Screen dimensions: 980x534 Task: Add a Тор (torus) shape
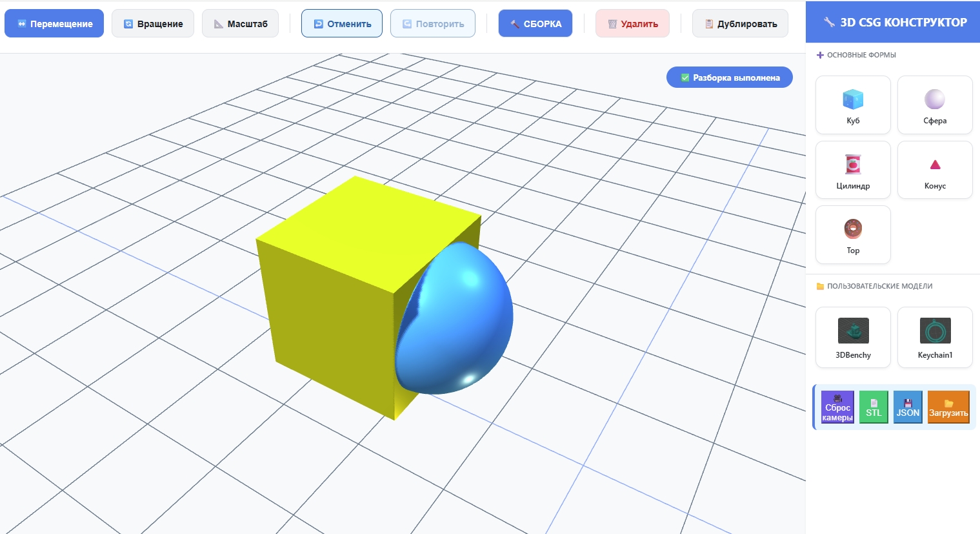(x=853, y=235)
